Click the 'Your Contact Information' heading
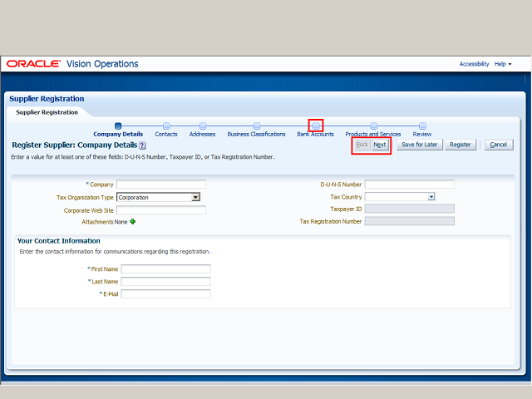This screenshot has height=399, width=532. tap(59, 241)
